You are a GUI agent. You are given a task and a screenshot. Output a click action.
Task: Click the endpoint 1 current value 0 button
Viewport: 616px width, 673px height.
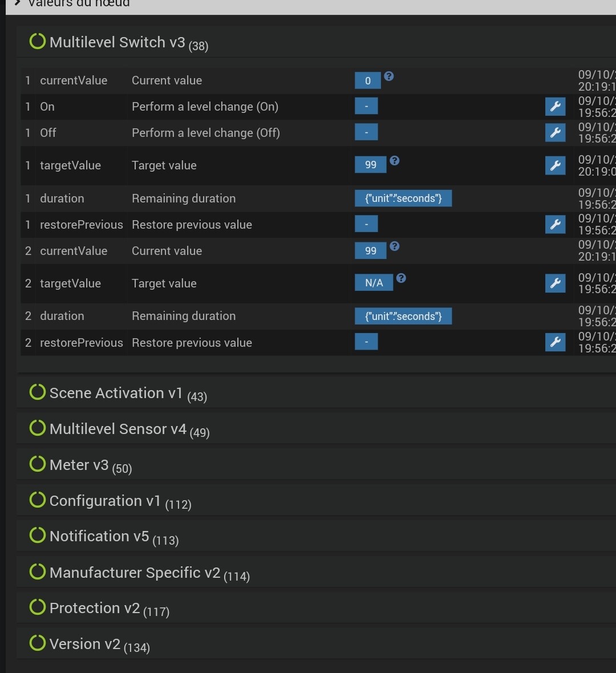[368, 81]
